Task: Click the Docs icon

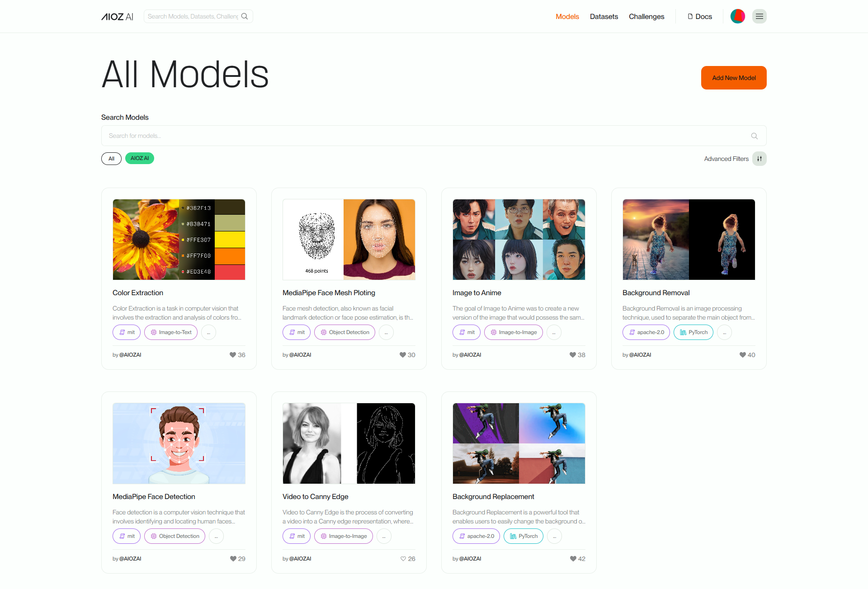Action: [x=690, y=16]
